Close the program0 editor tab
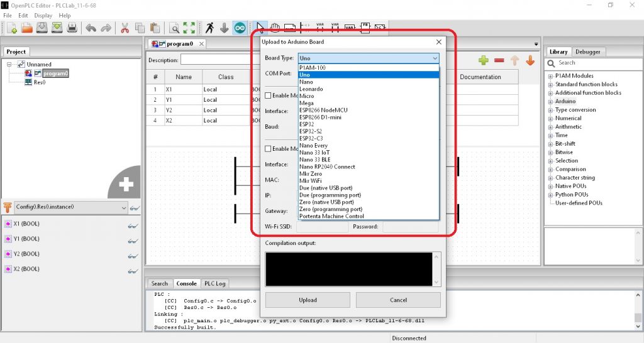This screenshot has height=343, width=644. (201, 44)
